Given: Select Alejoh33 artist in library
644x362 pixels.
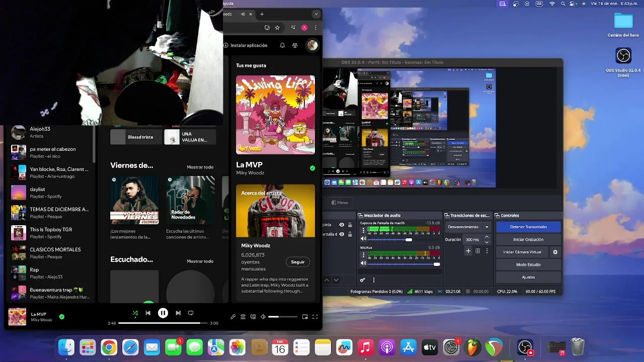Looking at the screenshot, I should pyautogui.click(x=50, y=132).
